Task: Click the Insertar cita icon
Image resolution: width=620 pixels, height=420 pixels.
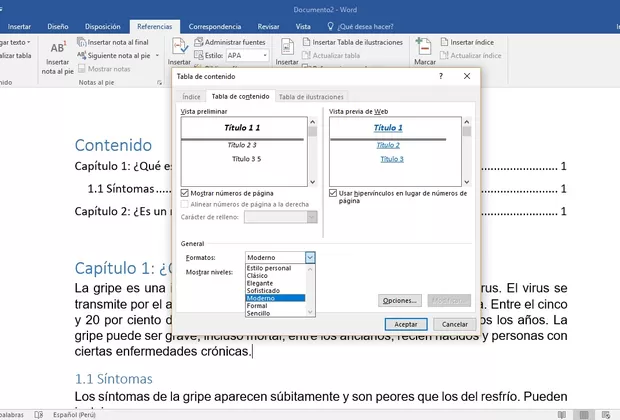Action: (x=180, y=47)
